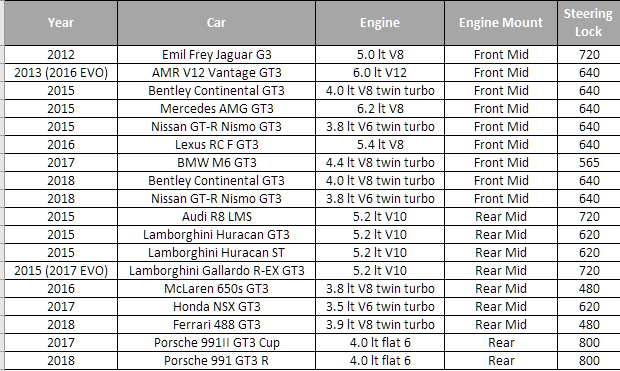Screen dimensions: 620x371
Task: Click the 565 steering lock cell
Action: pyautogui.click(x=589, y=163)
